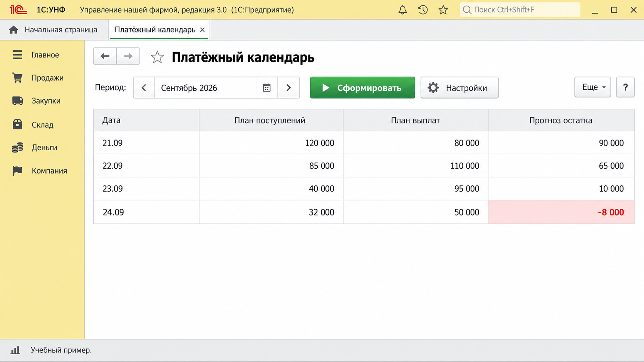Switch to next period chevron
The width and height of the screenshot is (644, 362).
point(288,88)
